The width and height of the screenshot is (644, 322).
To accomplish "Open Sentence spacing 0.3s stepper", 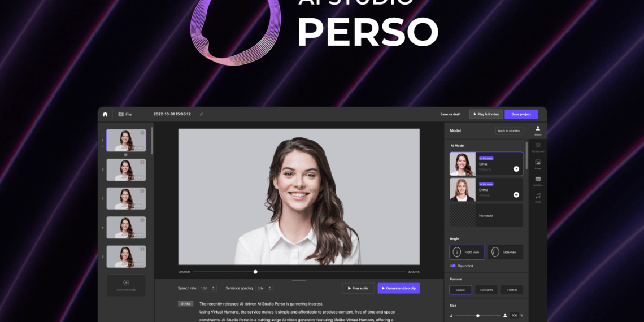I will (264, 288).
